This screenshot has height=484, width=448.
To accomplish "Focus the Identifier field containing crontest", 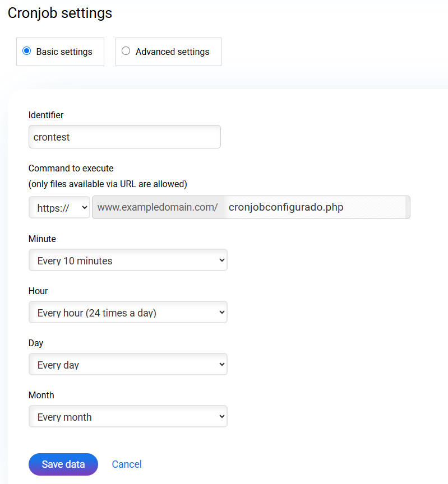I will pos(124,137).
